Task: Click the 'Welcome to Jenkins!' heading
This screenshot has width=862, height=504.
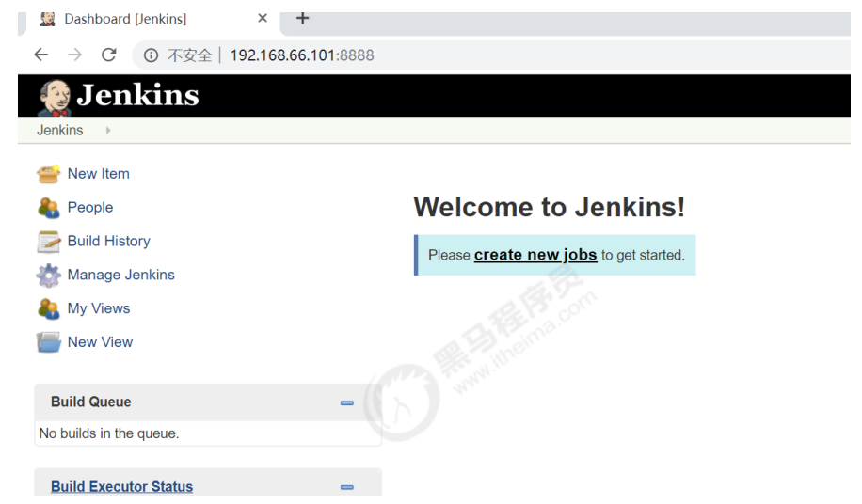Action: tap(550, 208)
